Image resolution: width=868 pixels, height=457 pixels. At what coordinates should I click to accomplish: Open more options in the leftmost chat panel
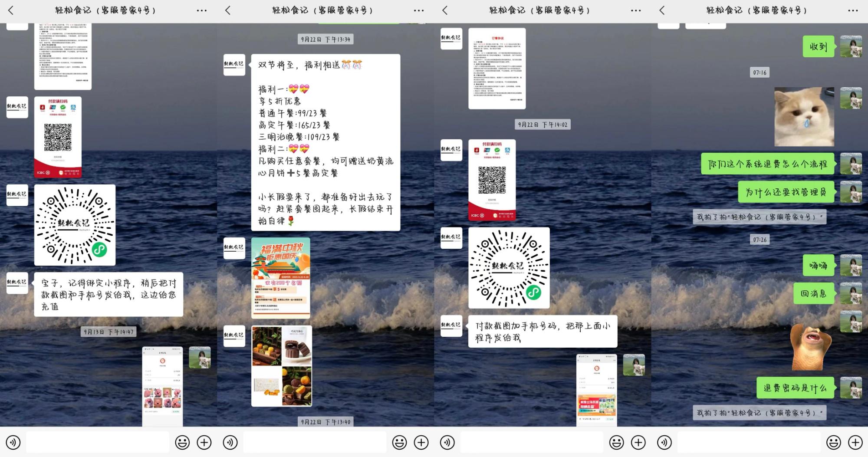202,10
